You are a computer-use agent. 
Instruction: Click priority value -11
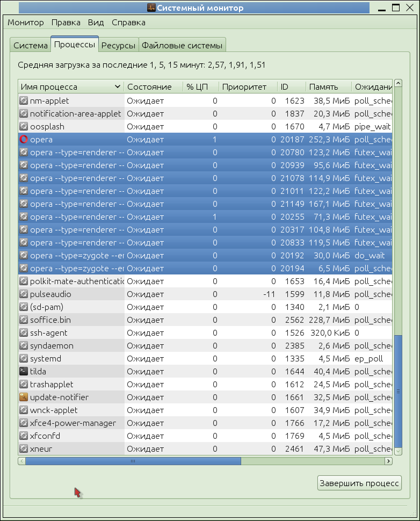tap(269, 294)
